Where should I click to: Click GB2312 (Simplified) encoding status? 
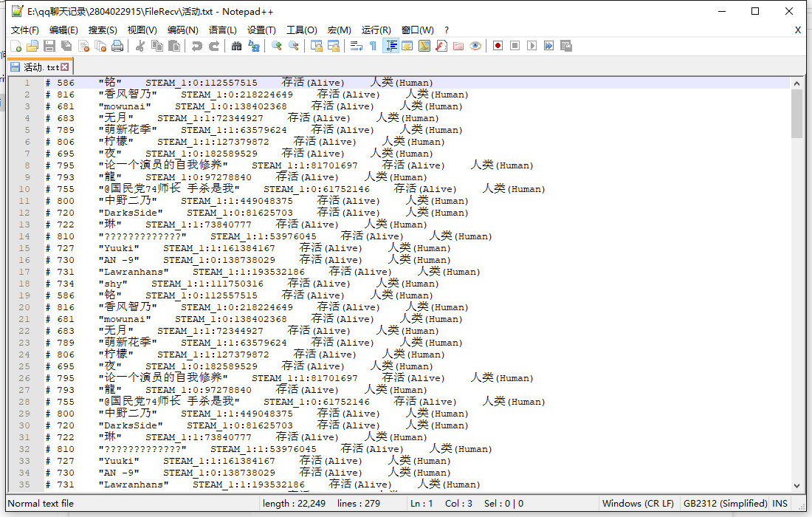(725, 504)
